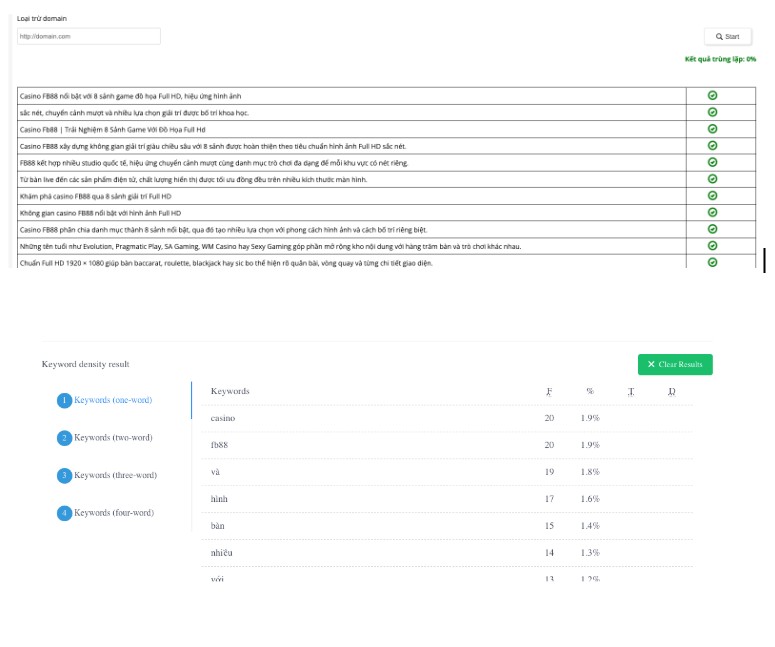
Task: Click check icon for 'Khám phá casino FB88' row
Action: [x=712, y=196]
